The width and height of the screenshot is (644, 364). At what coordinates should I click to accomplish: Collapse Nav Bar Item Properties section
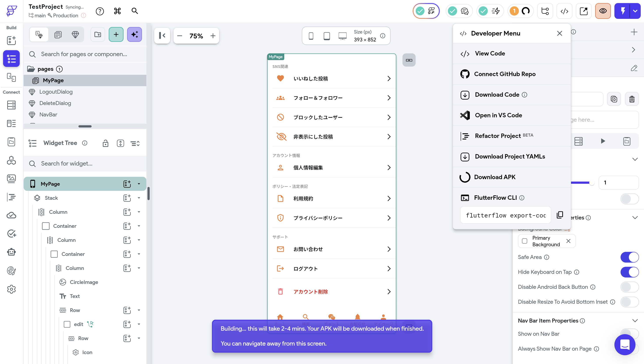coord(635,321)
